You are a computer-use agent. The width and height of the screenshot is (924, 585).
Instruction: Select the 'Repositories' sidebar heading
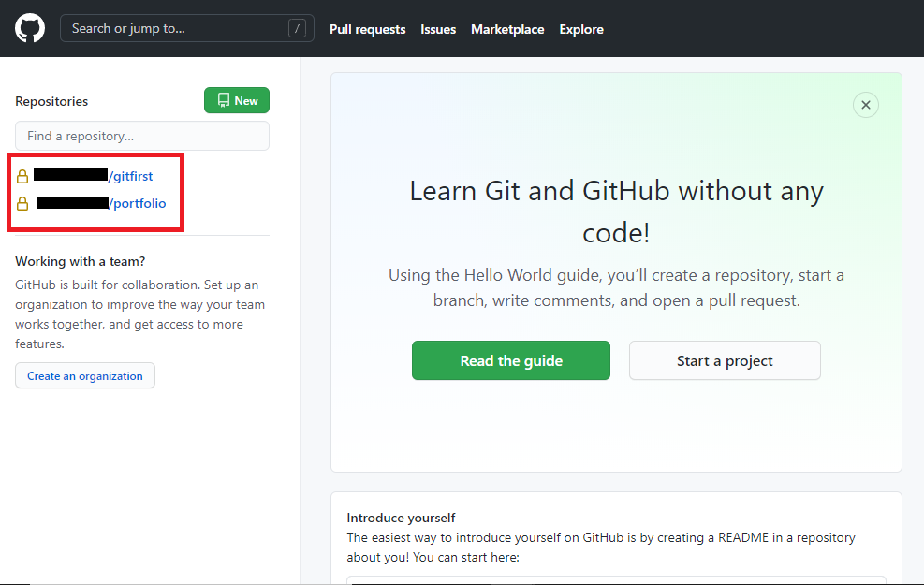pos(51,101)
